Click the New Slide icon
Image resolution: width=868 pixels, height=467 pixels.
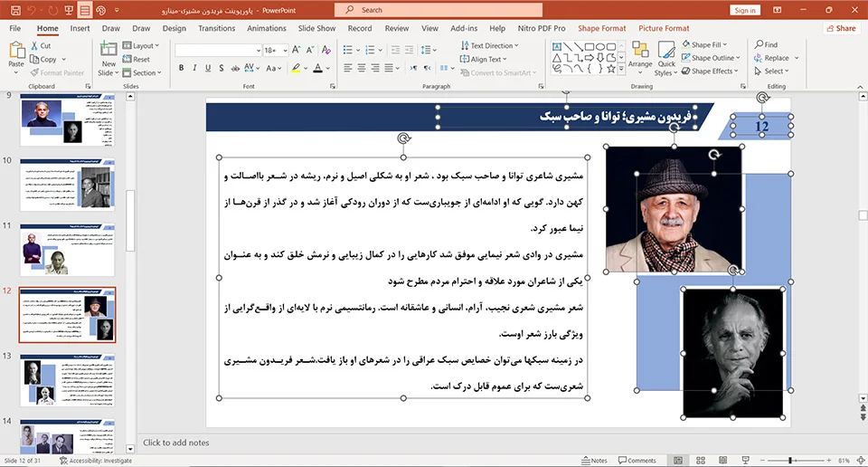point(108,49)
